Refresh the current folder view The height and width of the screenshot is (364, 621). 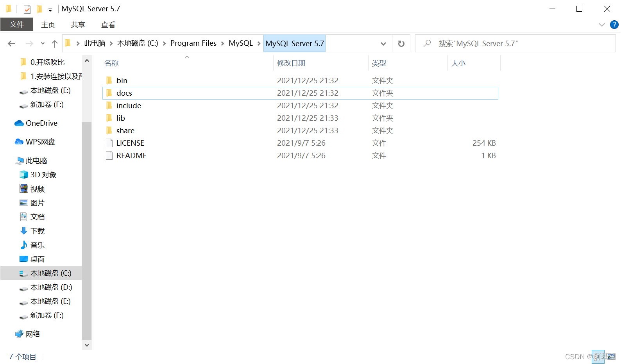pos(401,43)
